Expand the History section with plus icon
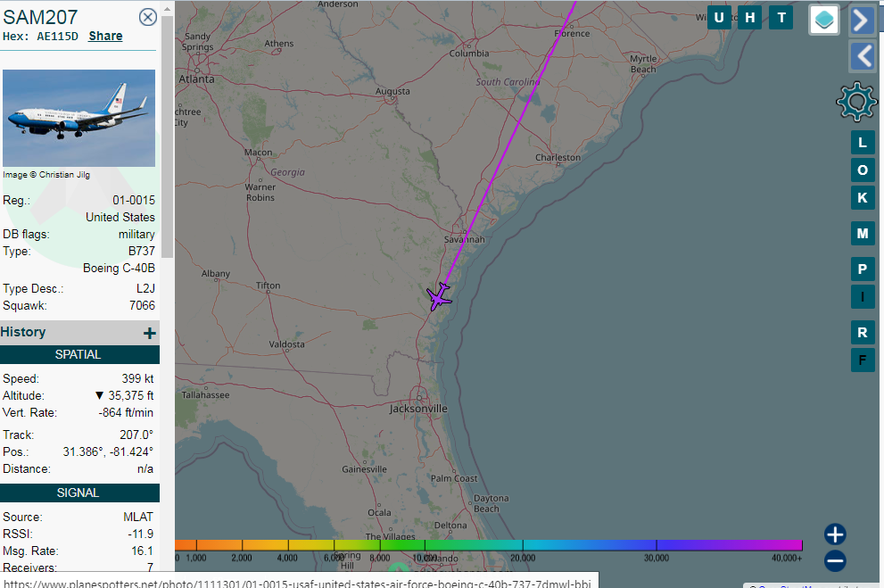Image resolution: width=884 pixels, height=588 pixels. (149, 333)
